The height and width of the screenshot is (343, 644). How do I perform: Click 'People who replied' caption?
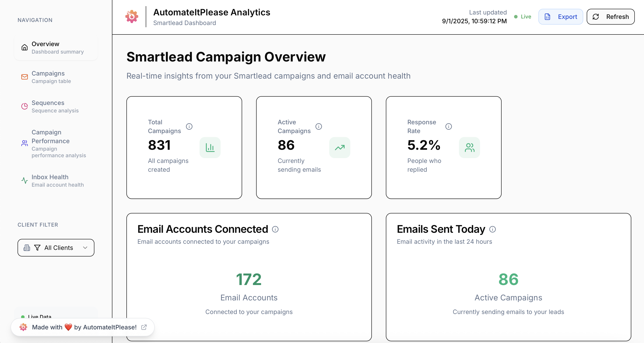click(424, 165)
